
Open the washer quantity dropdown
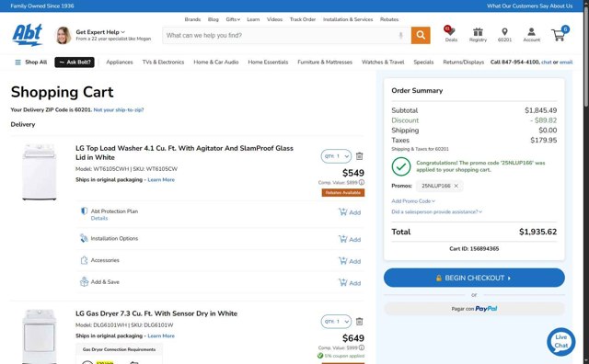pyautogui.click(x=336, y=156)
